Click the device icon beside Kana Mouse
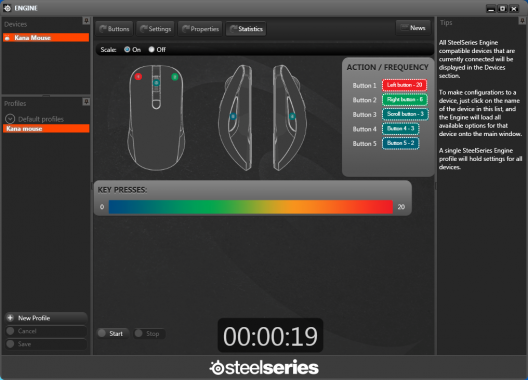528x380 pixels. [7, 38]
